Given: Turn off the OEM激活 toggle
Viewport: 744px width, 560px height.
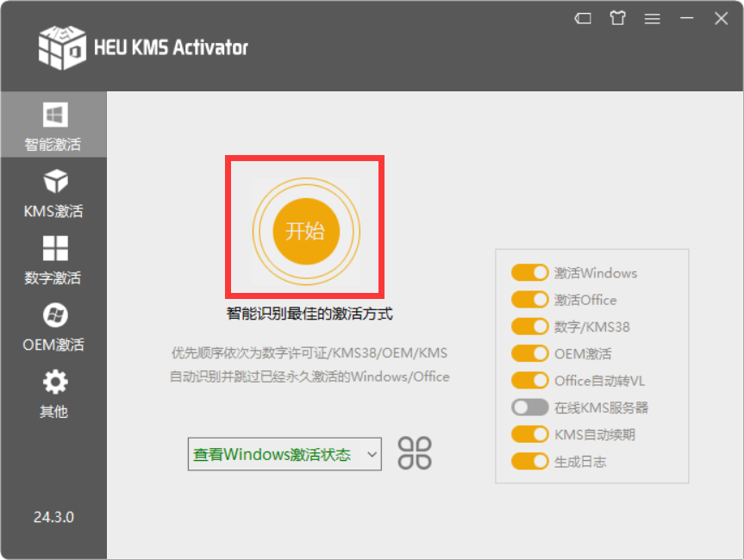Looking at the screenshot, I should click(530, 353).
